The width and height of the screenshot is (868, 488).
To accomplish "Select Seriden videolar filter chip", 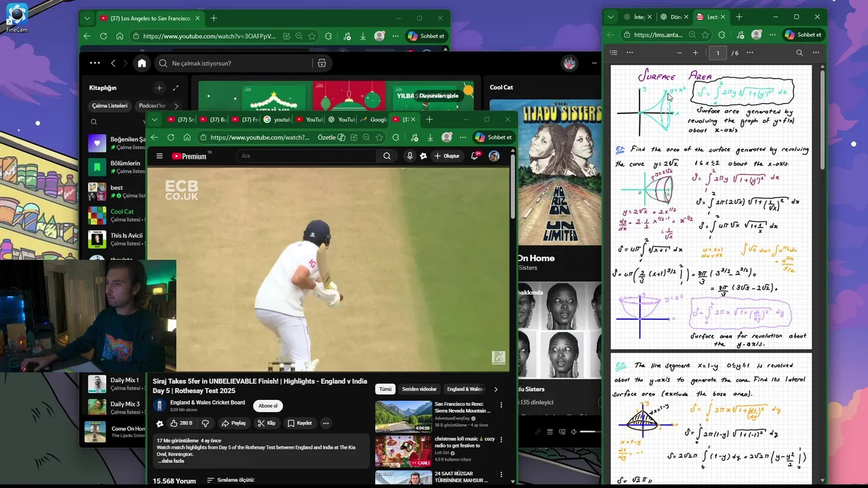I will point(419,389).
